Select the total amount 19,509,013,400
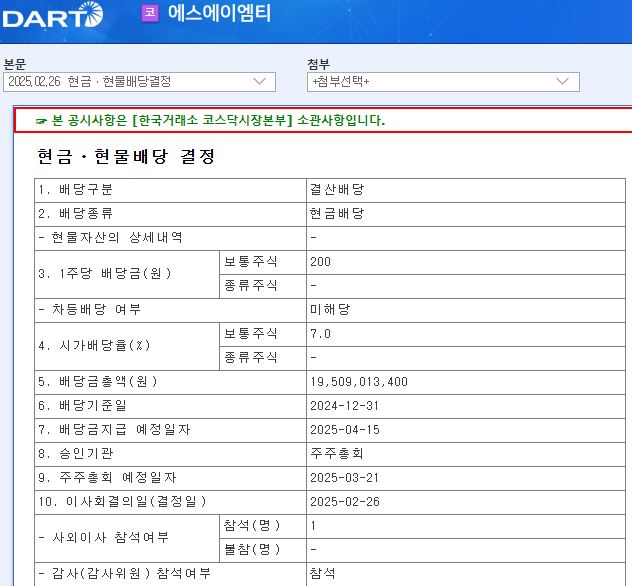Viewport: 632px width, 586px height. (359, 382)
